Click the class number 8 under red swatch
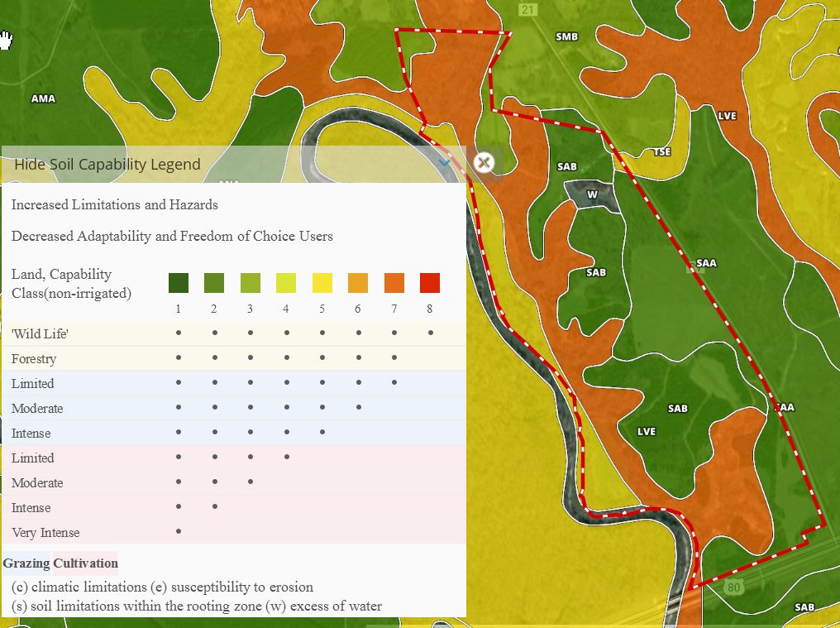 point(430,309)
